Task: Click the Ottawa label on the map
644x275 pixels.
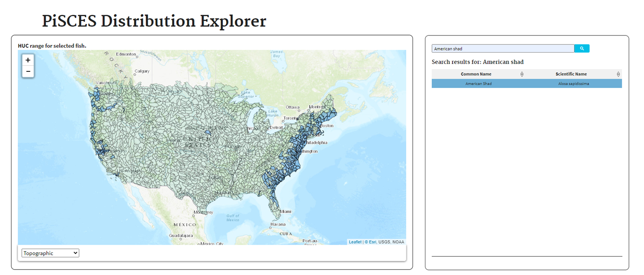Action: coord(293,107)
